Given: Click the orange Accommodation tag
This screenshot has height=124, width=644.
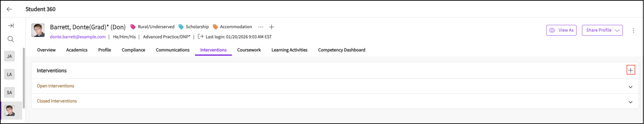Looking at the screenshot, I should [232, 27].
